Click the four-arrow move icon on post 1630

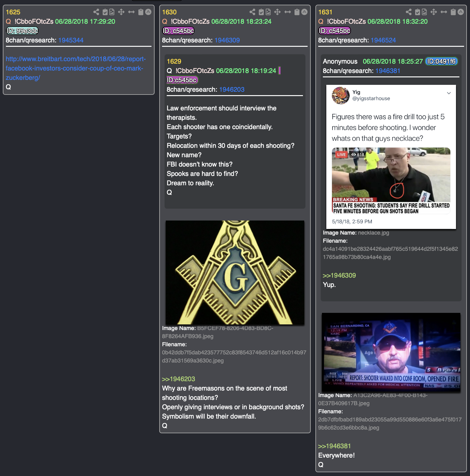277,12
